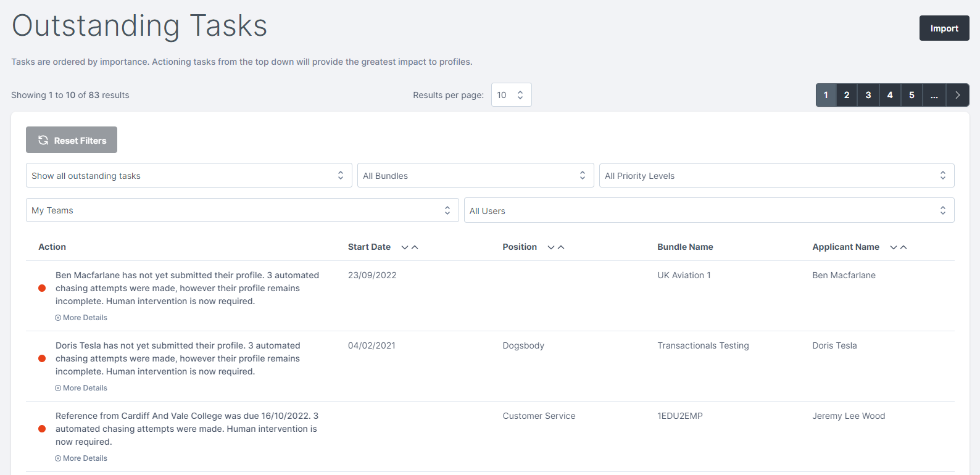Go to page 3
Image resolution: width=980 pixels, height=475 pixels.
868,95
